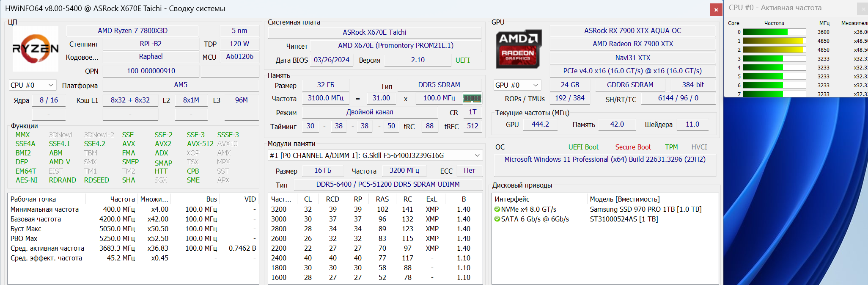Click the UEFI Boot status label
This screenshot has height=285, width=868.
point(583,147)
